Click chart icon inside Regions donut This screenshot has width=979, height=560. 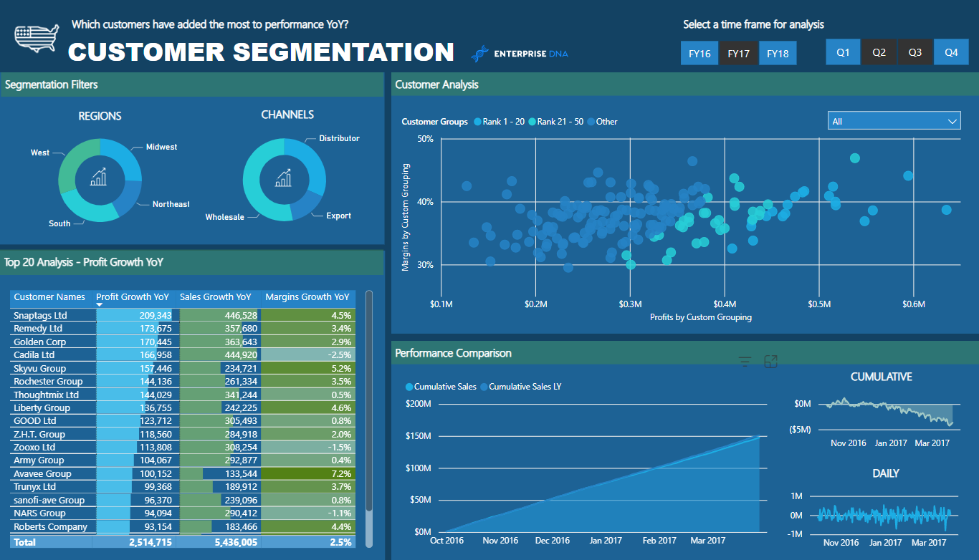point(99,178)
